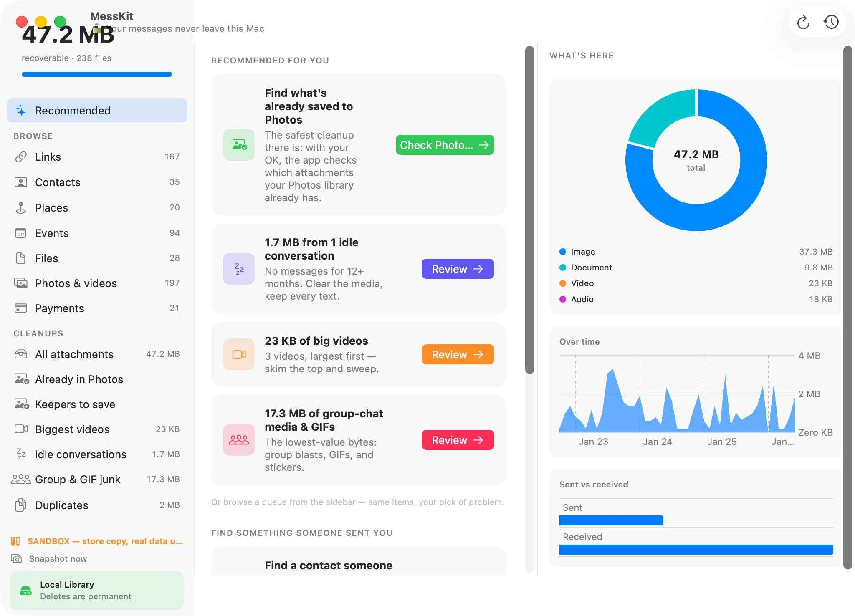Click the Idle conversations Zzz sidebar icon
The height and width of the screenshot is (616, 855).
pos(21,454)
